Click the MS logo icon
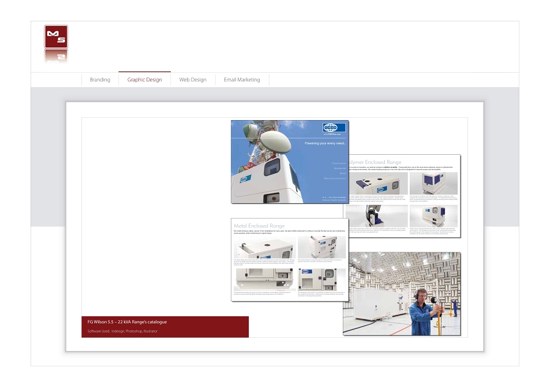The width and height of the screenshot is (554, 392). click(x=56, y=37)
